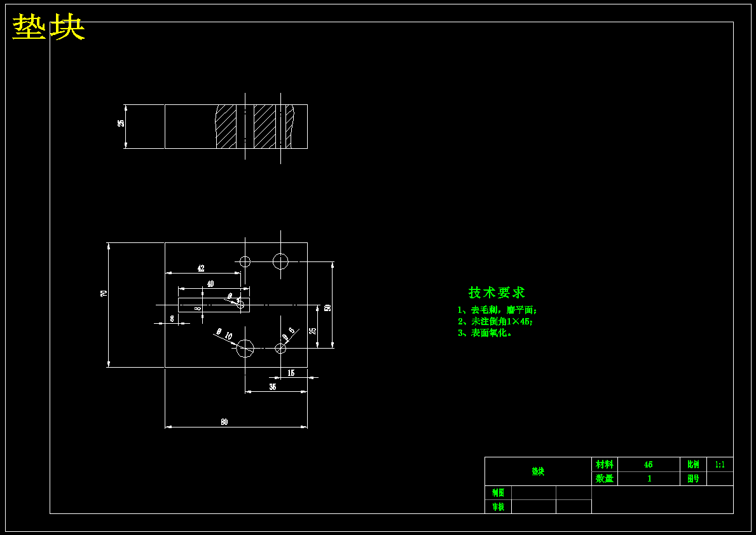Select the 数量 label in title block
The height and width of the screenshot is (535, 756).
click(x=605, y=478)
